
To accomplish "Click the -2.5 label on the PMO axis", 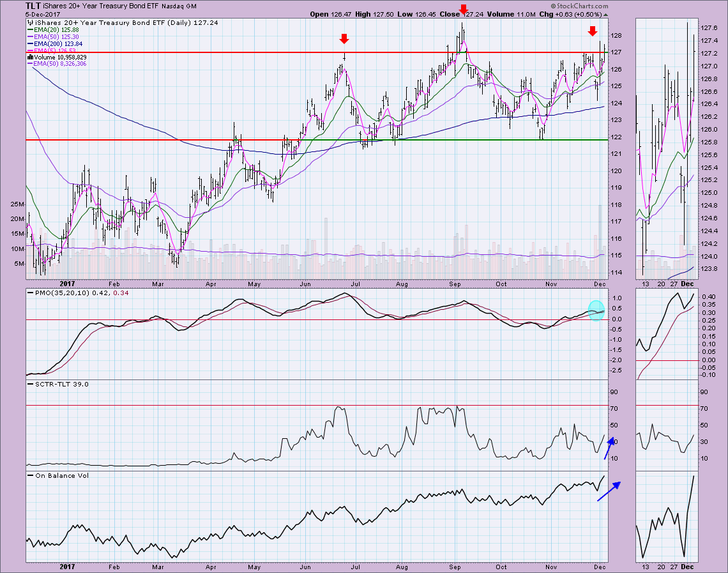I will (616, 371).
